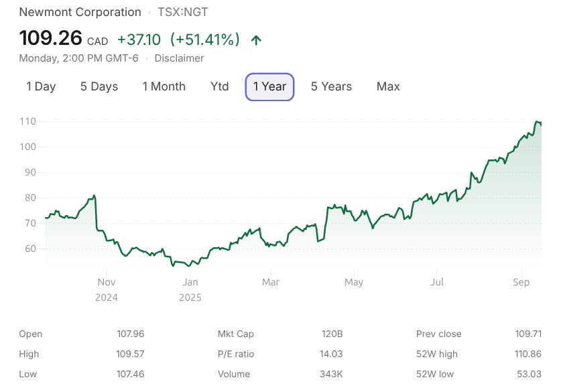The height and width of the screenshot is (392, 569).
Task: Click the Prev close value 109.71
Action: 528,334
